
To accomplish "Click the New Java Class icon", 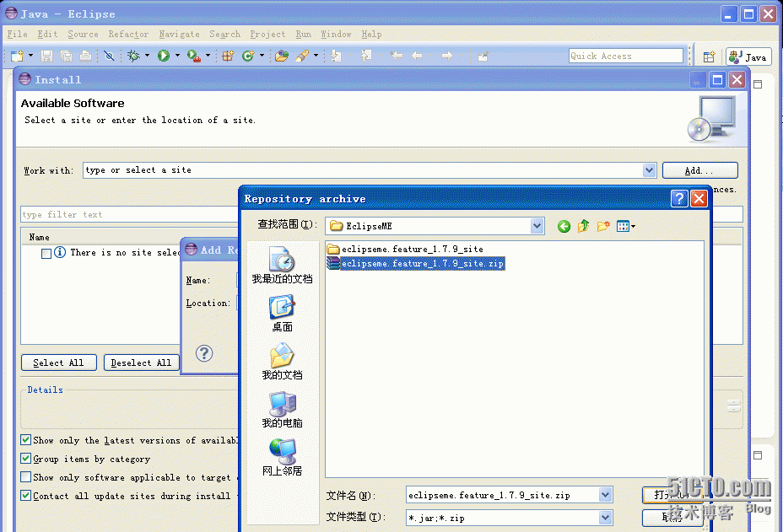I will point(248,56).
